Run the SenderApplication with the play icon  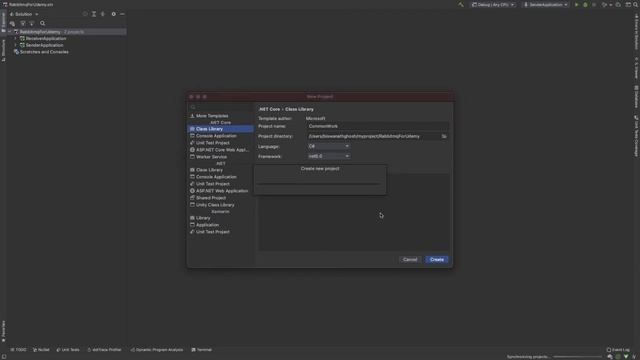click(576, 4)
